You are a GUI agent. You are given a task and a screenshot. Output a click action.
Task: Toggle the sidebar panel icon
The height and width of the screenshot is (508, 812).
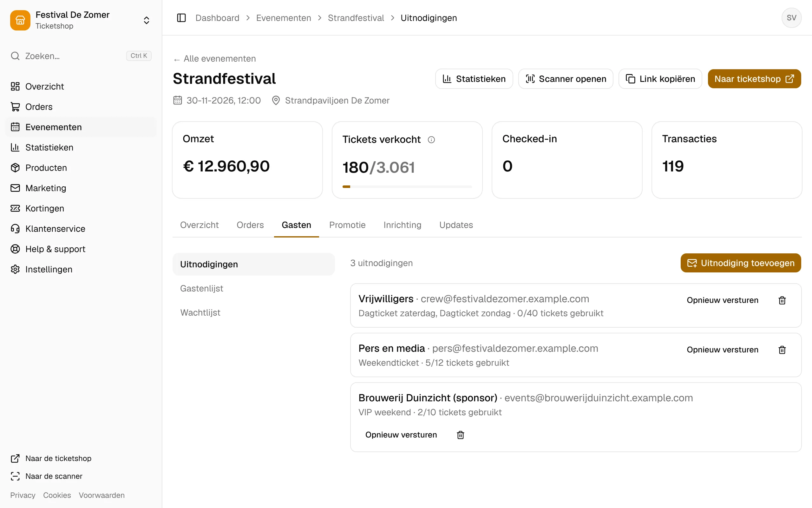[181, 18]
